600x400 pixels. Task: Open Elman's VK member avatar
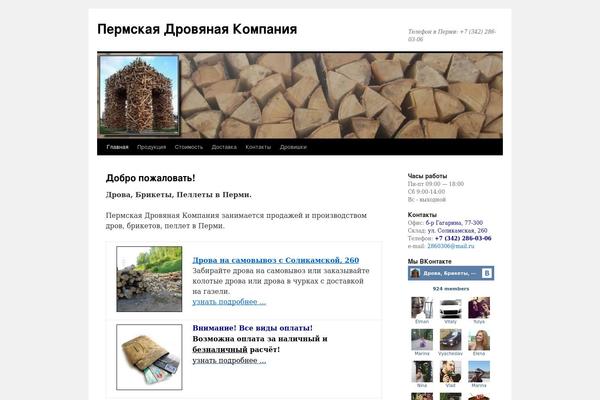[422, 308]
